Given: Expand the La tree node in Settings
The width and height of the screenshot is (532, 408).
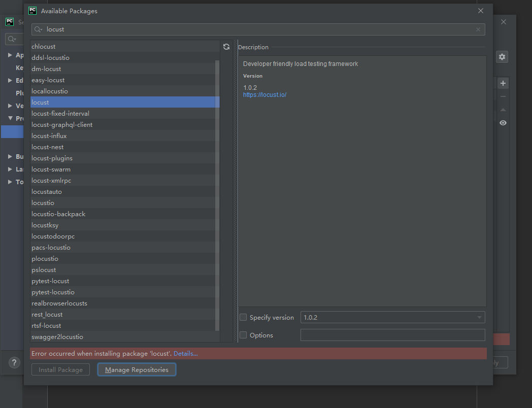Looking at the screenshot, I should [x=10, y=169].
